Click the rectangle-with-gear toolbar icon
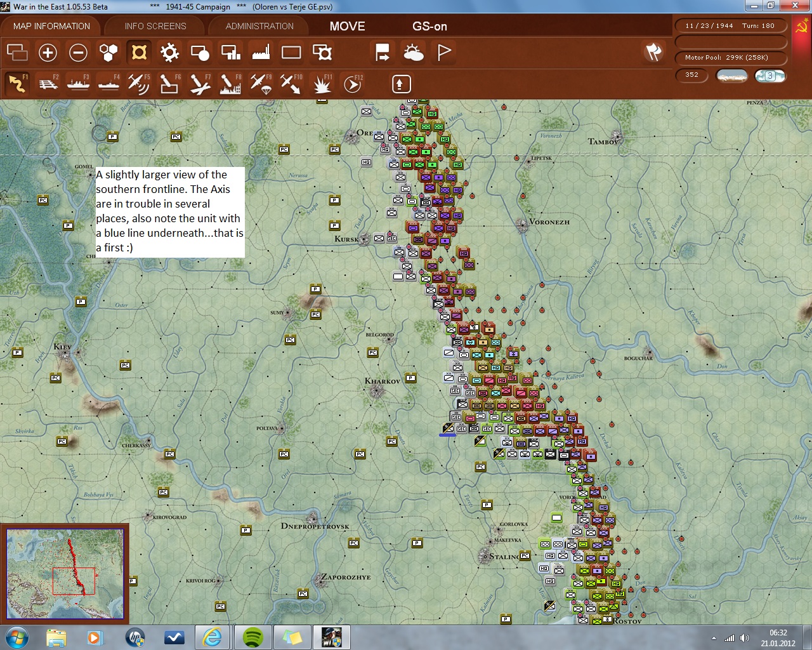 click(322, 52)
